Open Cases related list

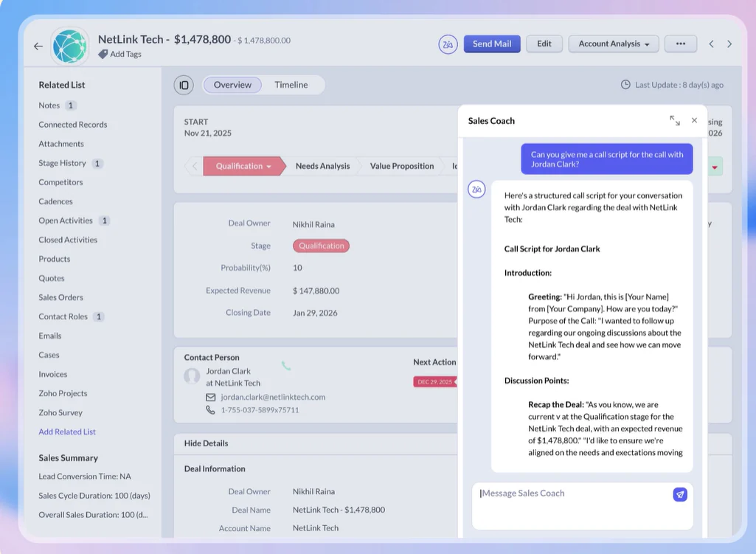49,355
